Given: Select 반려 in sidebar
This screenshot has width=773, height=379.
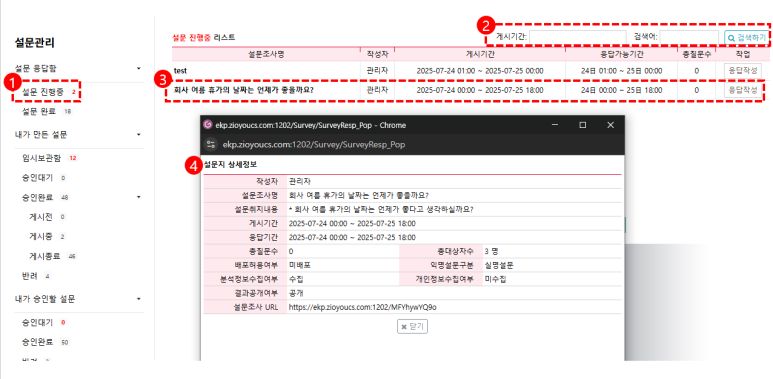Looking at the screenshot, I should (x=30, y=276).
